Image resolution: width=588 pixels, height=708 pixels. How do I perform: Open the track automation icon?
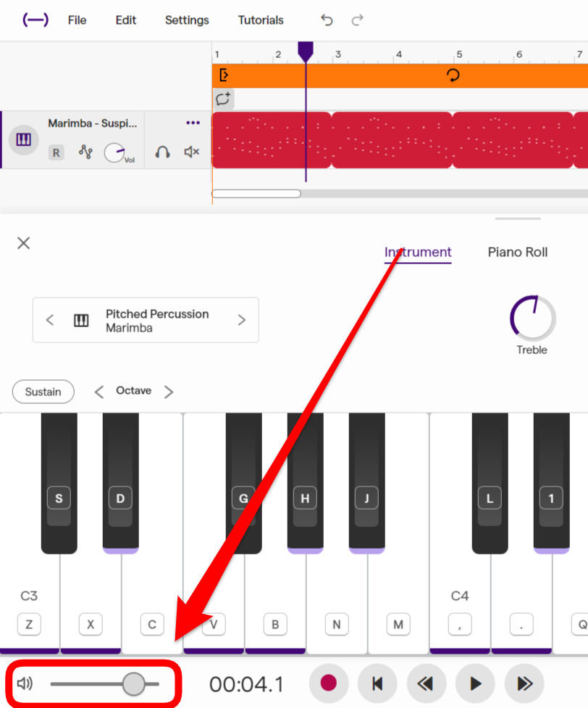85,152
